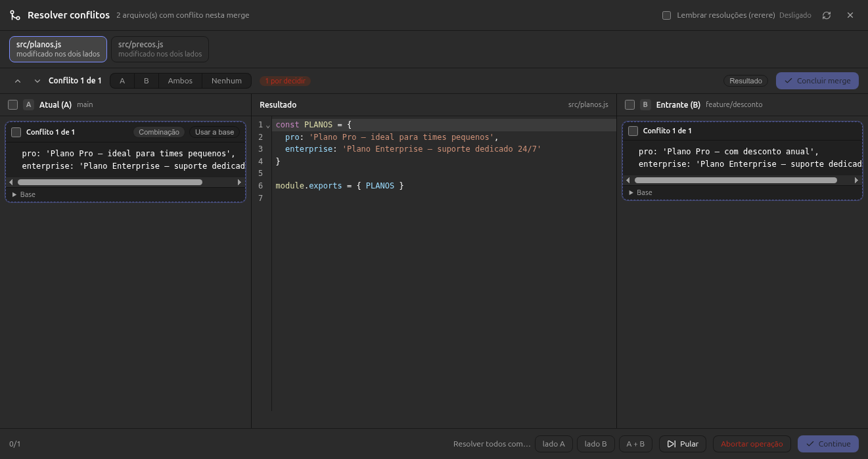Click code line 'module.exports = { PLANOS }'
This screenshot has width=868, height=459.
339,186
